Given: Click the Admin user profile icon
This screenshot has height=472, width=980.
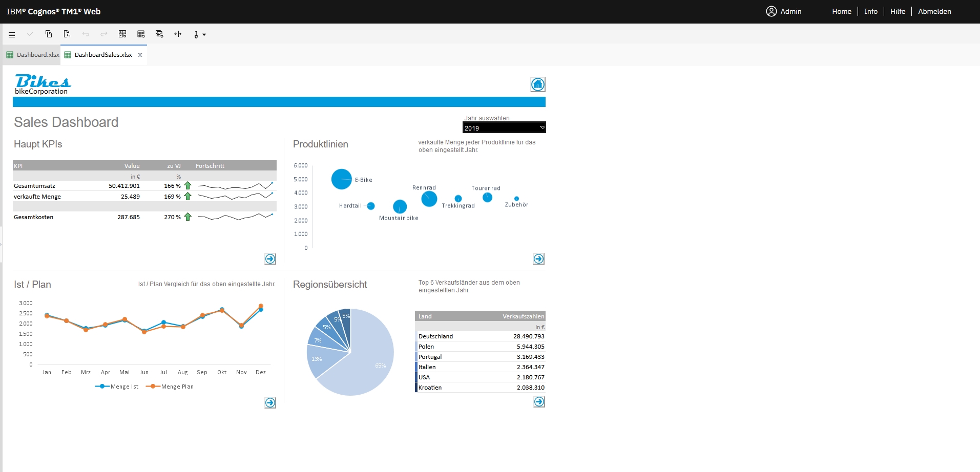Looking at the screenshot, I should click(772, 11).
